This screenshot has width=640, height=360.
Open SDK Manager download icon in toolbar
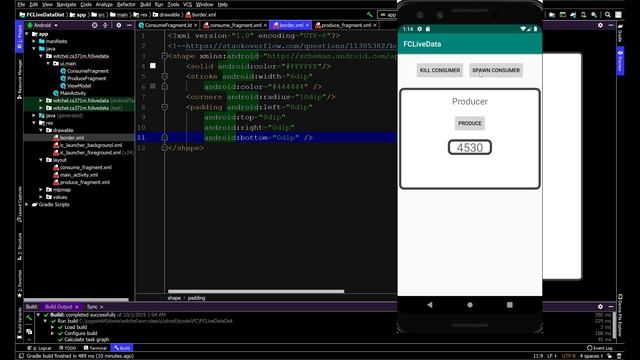(x=594, y=15)
